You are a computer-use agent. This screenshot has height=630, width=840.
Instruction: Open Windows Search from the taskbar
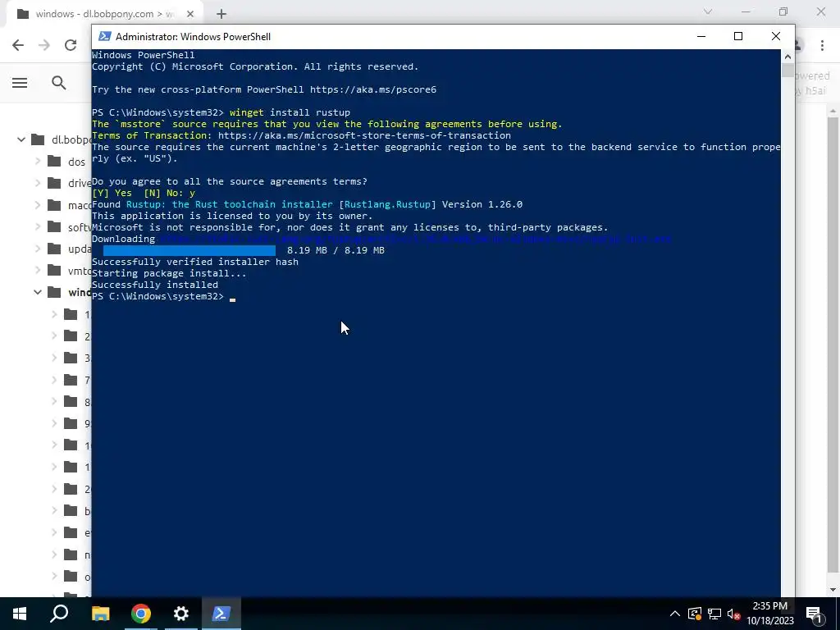click(x=59, y=614)
